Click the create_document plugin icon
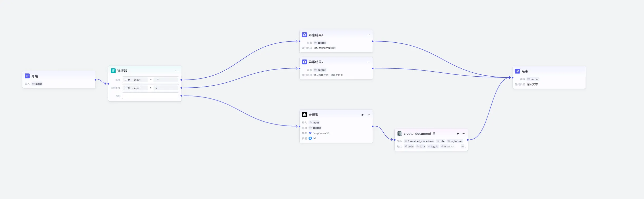 (x=399, y=133)
